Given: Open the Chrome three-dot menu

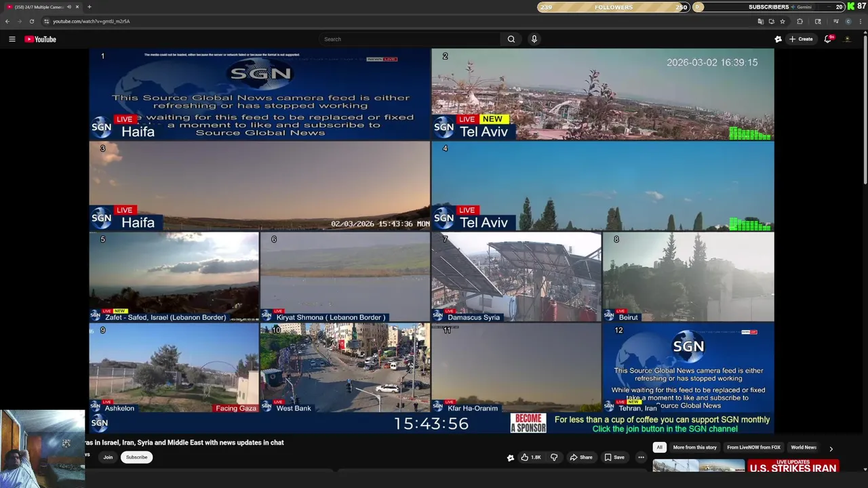Looking at the screenshot, I should [x=860, y=21].
